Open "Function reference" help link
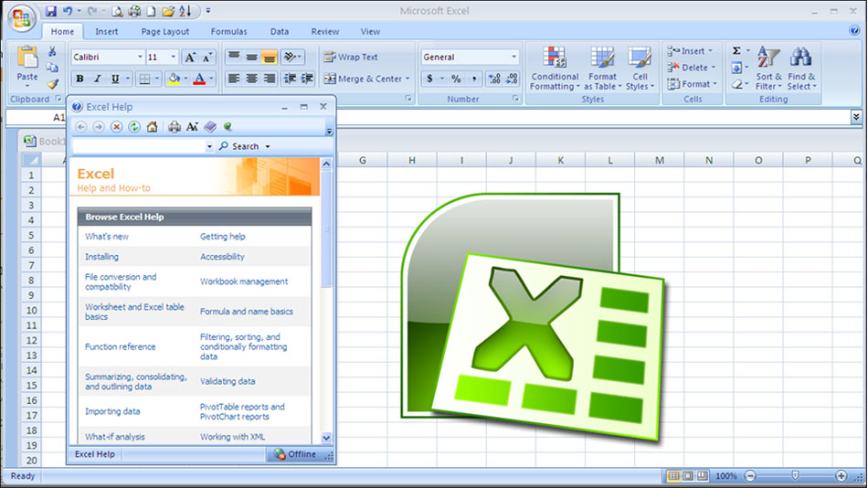The image size is (868, 488). pyautogui.click(x=120, y=346)
